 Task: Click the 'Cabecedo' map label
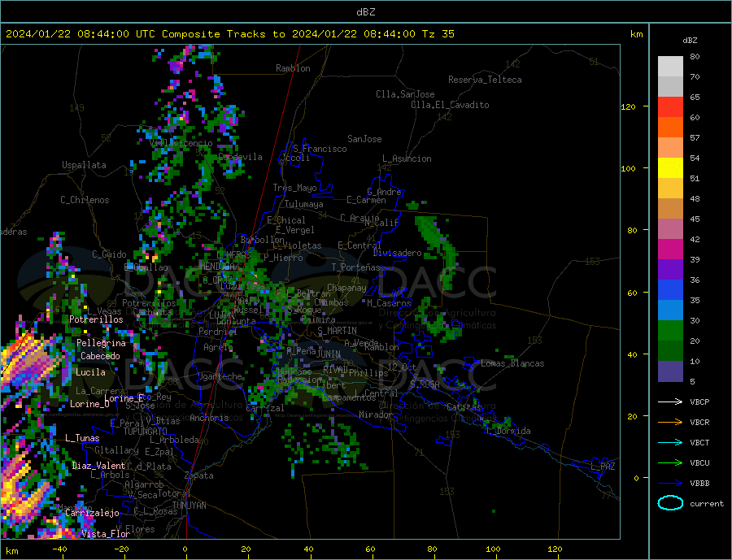[x=100, y=356]
